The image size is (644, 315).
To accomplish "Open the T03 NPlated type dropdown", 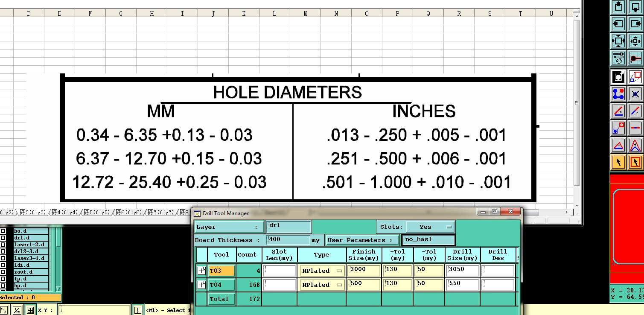I will [322, 271].
